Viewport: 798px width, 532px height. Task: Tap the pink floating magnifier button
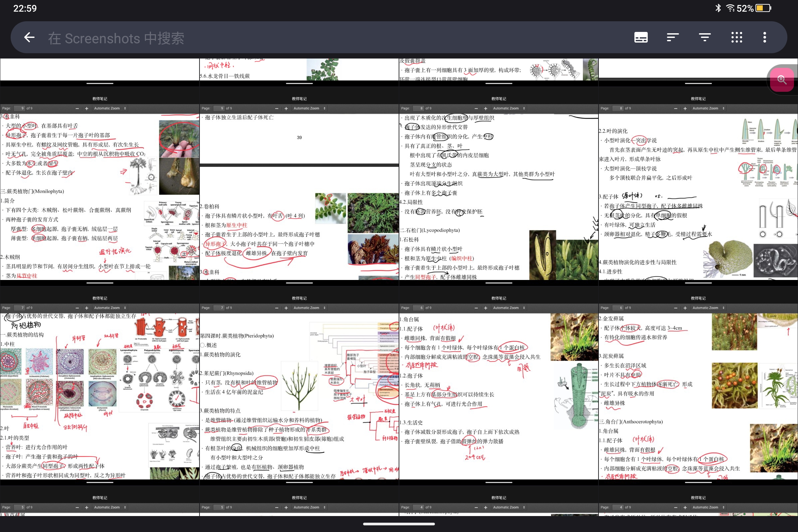(782, 80)
